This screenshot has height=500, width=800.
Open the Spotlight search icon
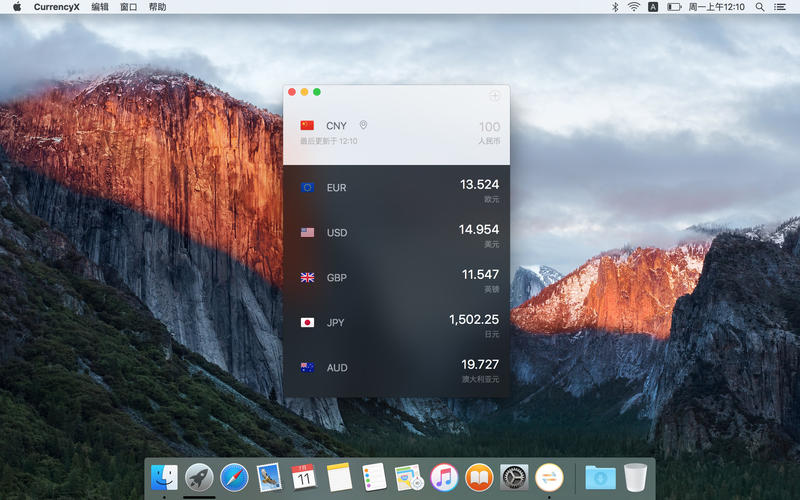759,7
